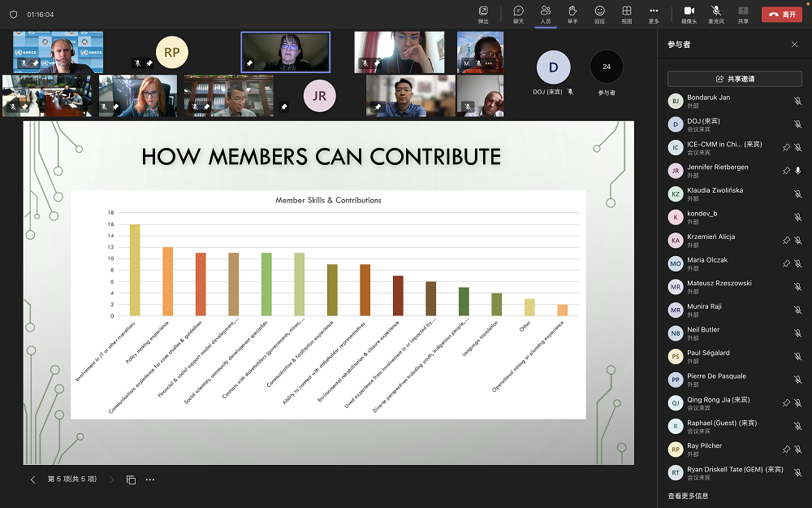Click the pop out (弹出) icon

483,14
